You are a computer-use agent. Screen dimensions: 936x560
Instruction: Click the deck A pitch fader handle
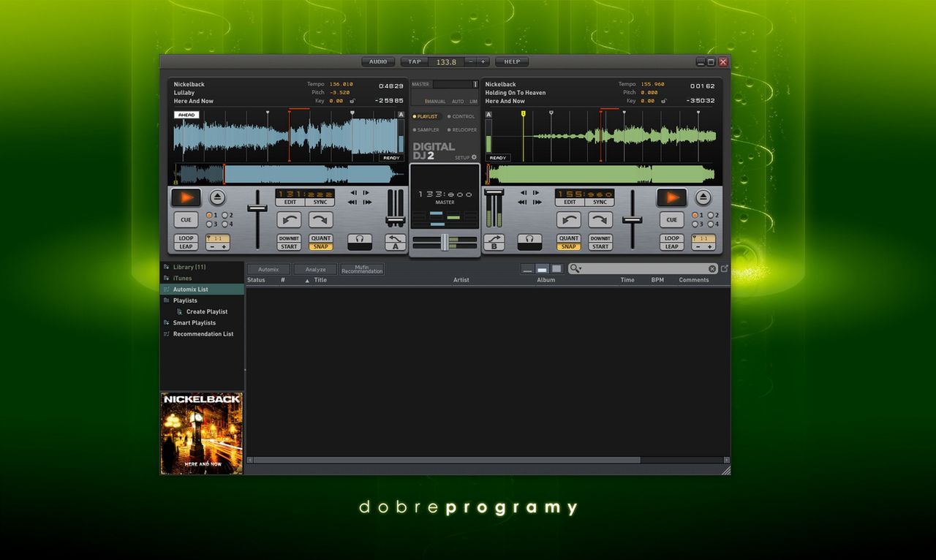pos(257,209)
